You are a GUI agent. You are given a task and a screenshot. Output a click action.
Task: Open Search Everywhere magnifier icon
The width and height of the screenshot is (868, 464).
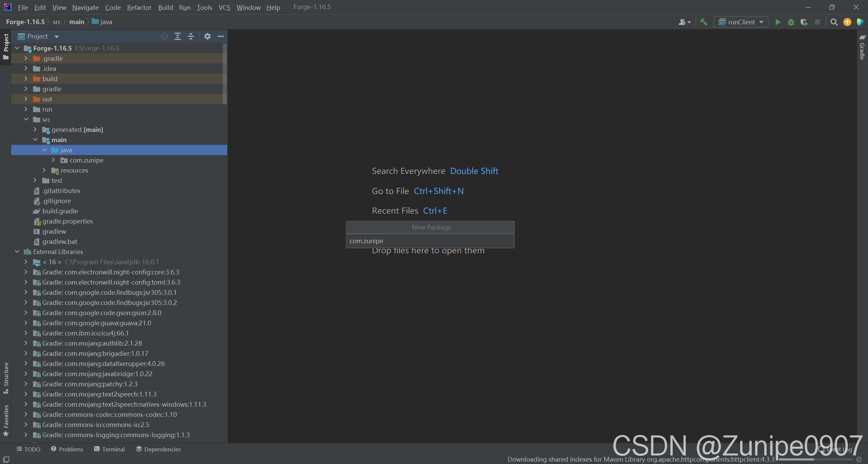(x=834, y=22)
